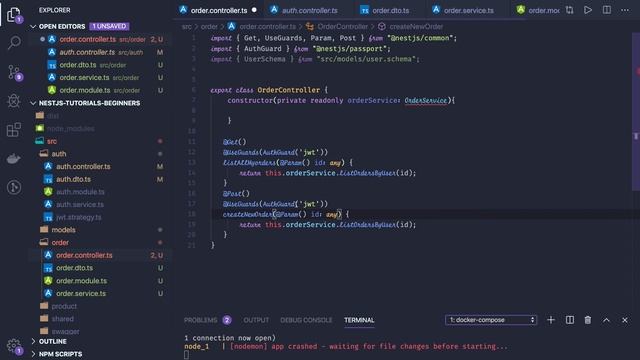Maximize the terminal panel with up chevron
Viewport: 640px width, 360px height.
click(x=606, y=320)
